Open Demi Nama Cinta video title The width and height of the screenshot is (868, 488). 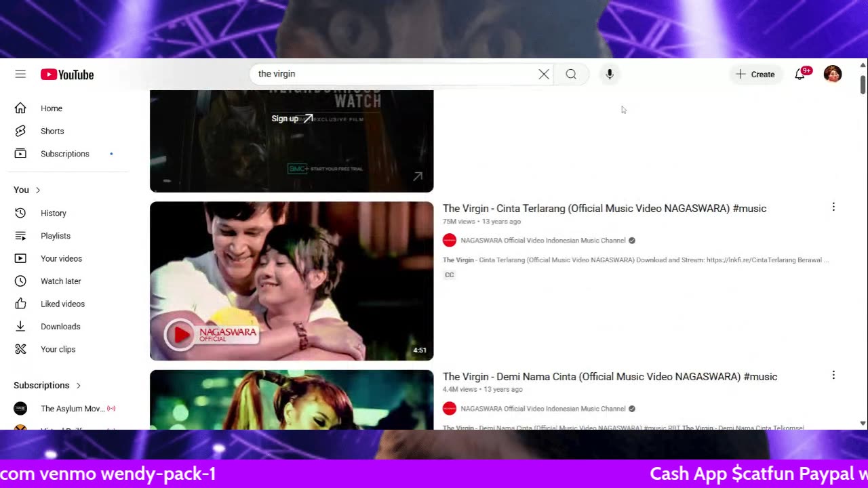tap(610, 377)
